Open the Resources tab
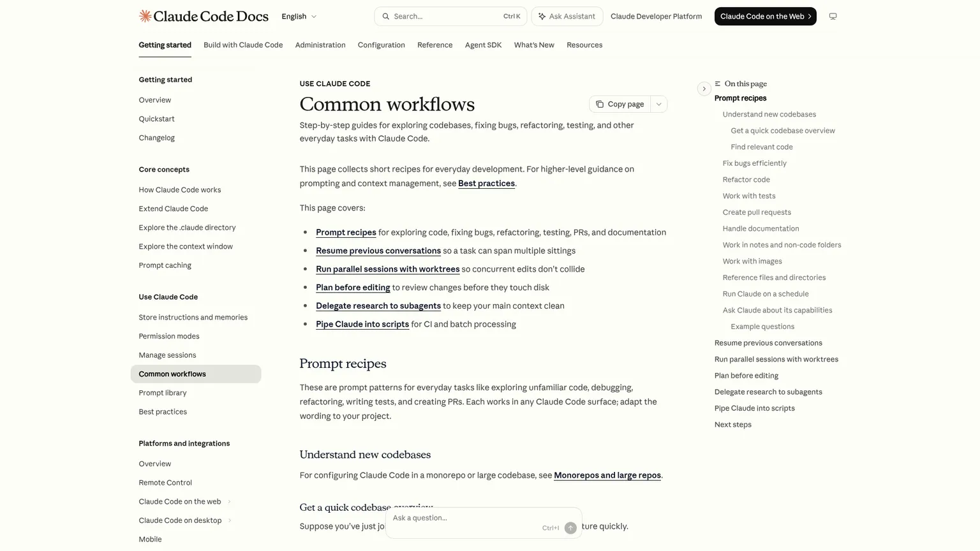 pos(584,45)
